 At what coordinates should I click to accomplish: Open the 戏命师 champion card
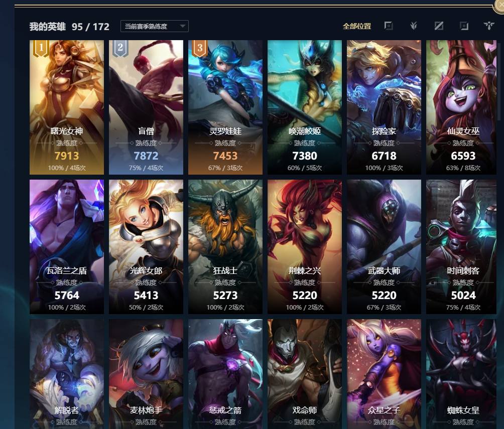[x=305, y=374]
